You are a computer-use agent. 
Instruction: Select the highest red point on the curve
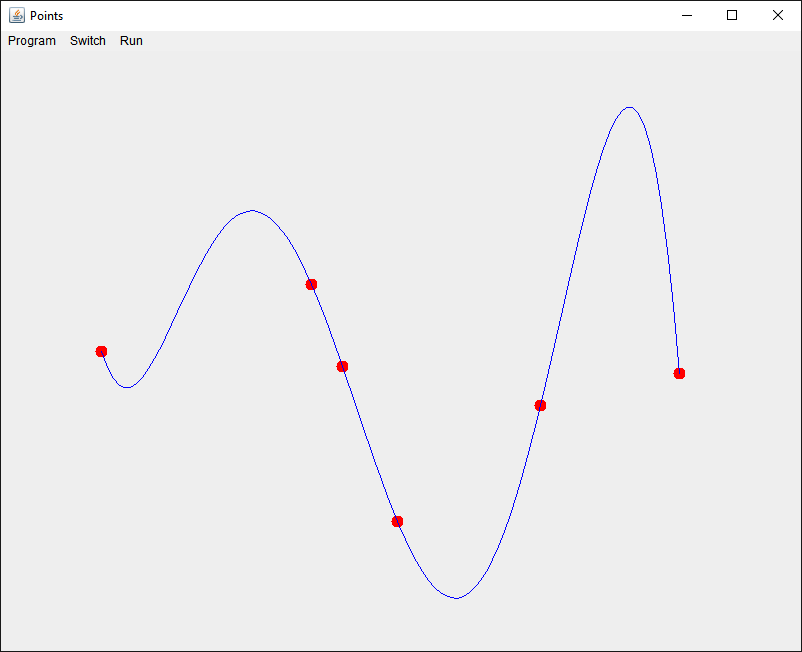click(x=311, y=284)
